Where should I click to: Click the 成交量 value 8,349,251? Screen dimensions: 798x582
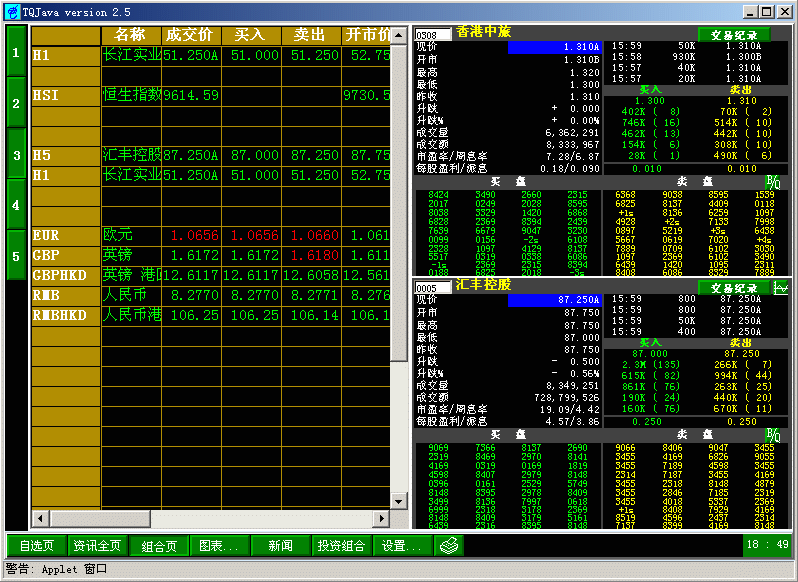click(x=572, y=386)
